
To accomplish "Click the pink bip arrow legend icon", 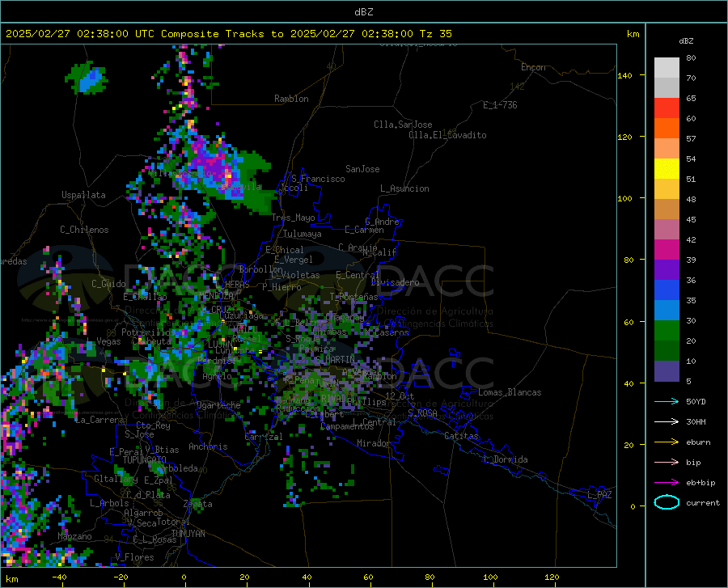I will pyautogui.click(x=667, y=463).
